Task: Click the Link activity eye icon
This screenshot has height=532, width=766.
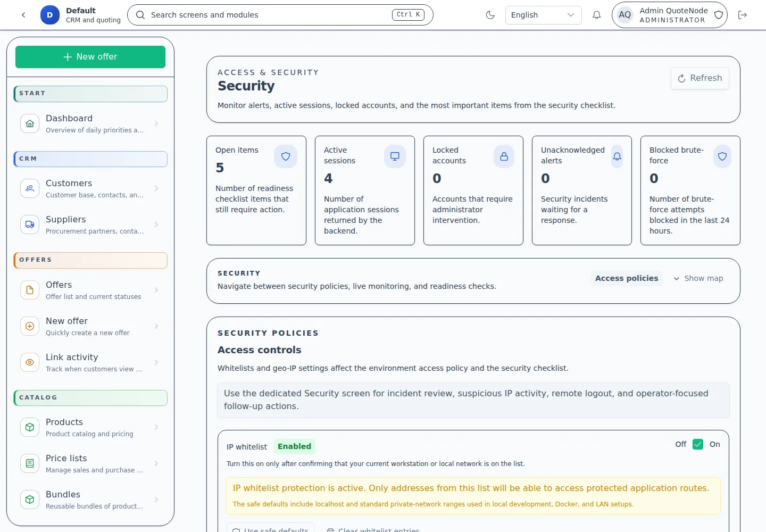Action: click(30, 362)
